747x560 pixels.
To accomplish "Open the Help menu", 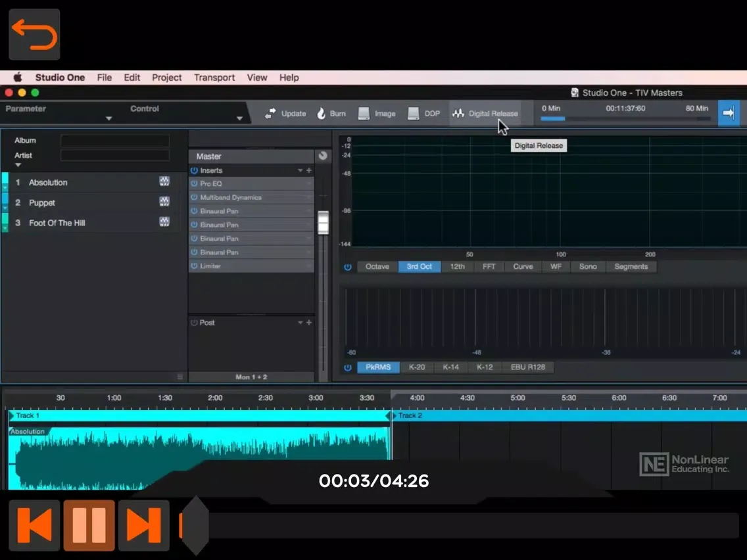I will click(x=289, y=77).
